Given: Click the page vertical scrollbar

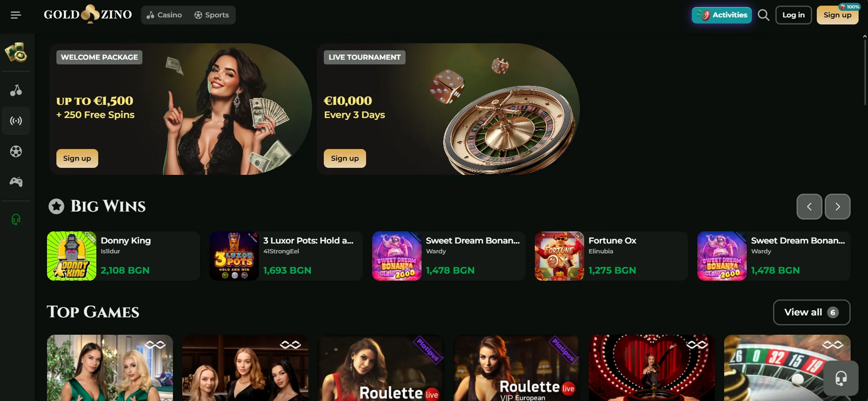Looking at the screenshot, I should tap(865, 71).
